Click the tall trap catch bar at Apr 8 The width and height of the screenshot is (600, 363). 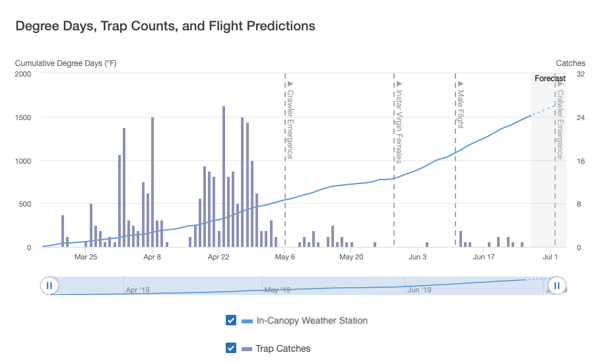(153, 182)
